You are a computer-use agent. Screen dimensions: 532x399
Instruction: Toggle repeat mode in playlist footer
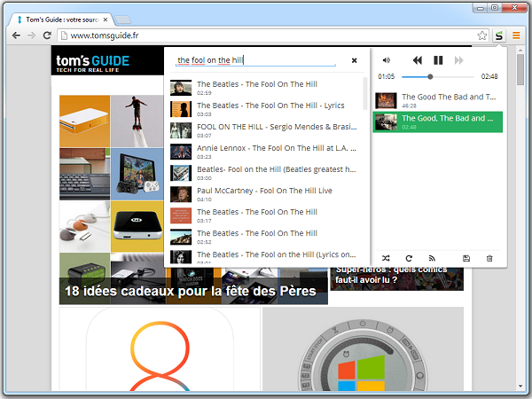coord(409,258)
